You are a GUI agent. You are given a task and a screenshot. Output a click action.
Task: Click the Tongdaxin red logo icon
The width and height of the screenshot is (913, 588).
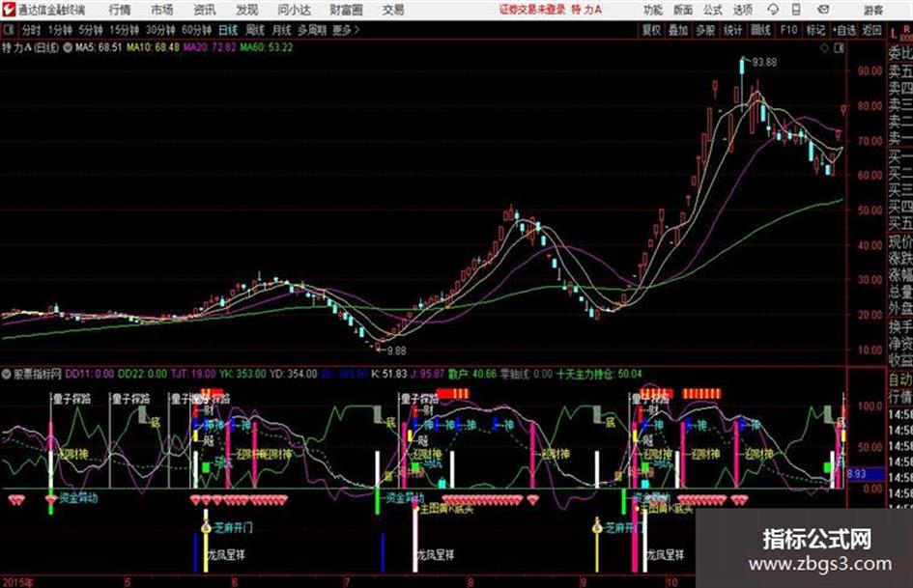[9, 10]
